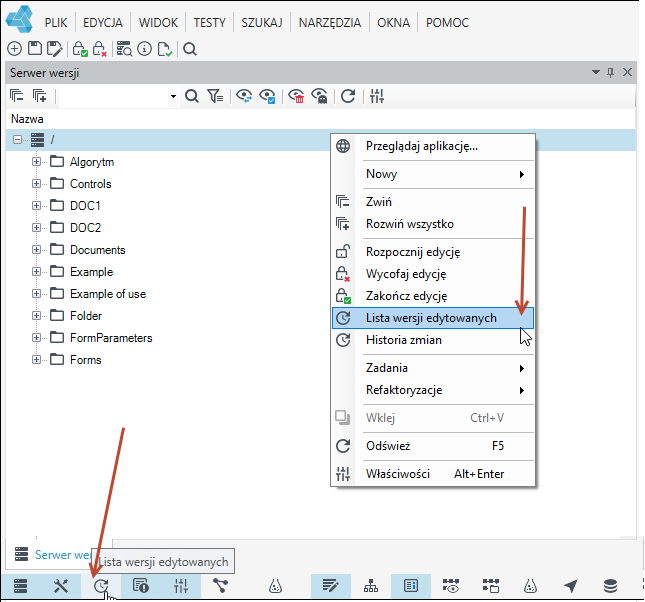Expand the Example of use folder
645x602 pixels.
pyautogui.click(x=36, y=293)
